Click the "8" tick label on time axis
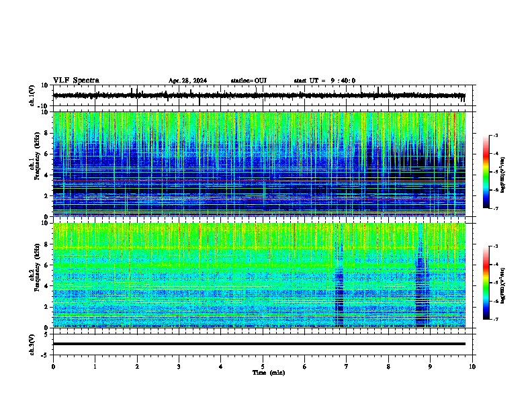 point(388,367)
